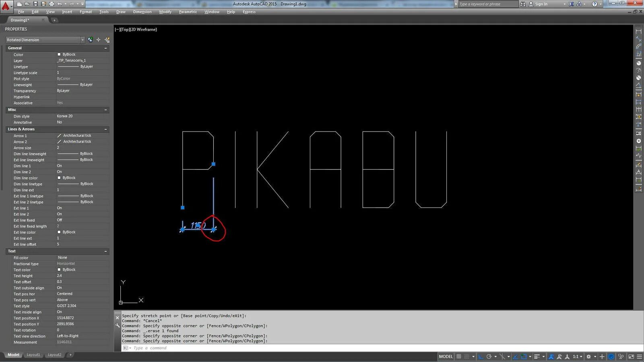This screenshot has width=644, height=362.
Task: Click the command line wrench customize icon
Action: (x=118, y=325)
